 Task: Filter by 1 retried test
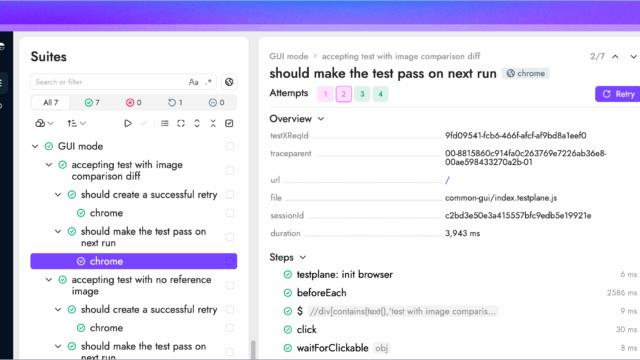coord(176,102)
